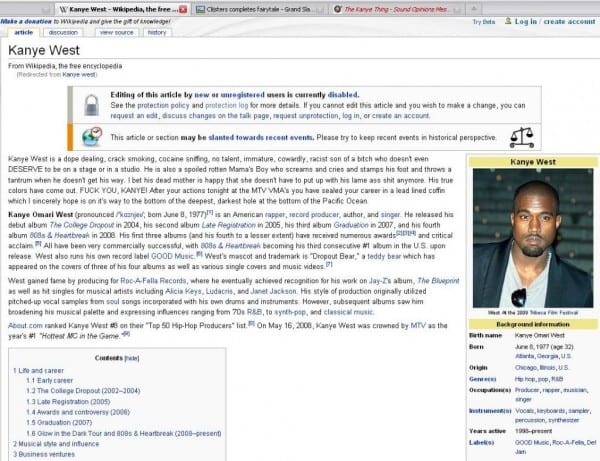The image size is (600, 461).
Task: Click the user icon beside Log in
Action: (x=508, y=21)
